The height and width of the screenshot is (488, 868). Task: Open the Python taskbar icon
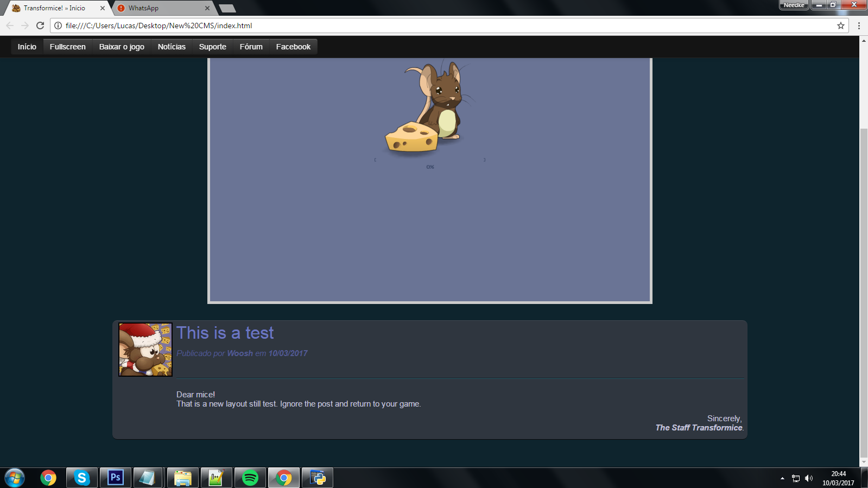point(318,478)
